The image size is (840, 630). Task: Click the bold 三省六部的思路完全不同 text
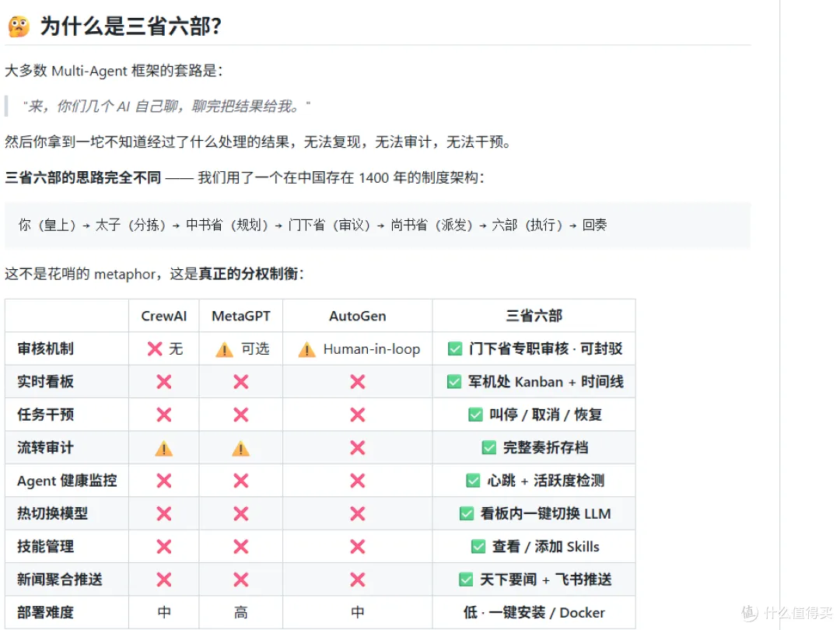(x=83, y=178)
